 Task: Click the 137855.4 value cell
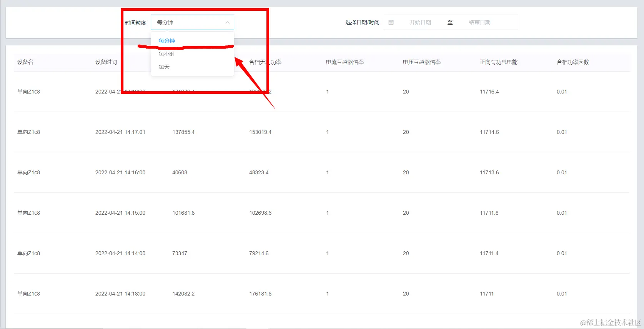(x=183, y=132)
